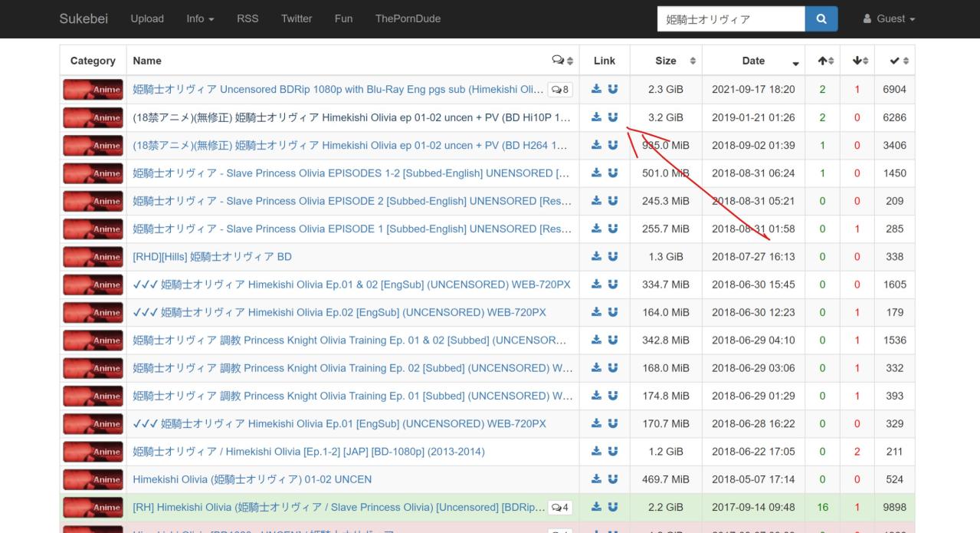The height and width of the screenshot is (533, 980).
Task: Download torrent for the [RHD][Hills] BD entry
Action: [x=597, y=257]
